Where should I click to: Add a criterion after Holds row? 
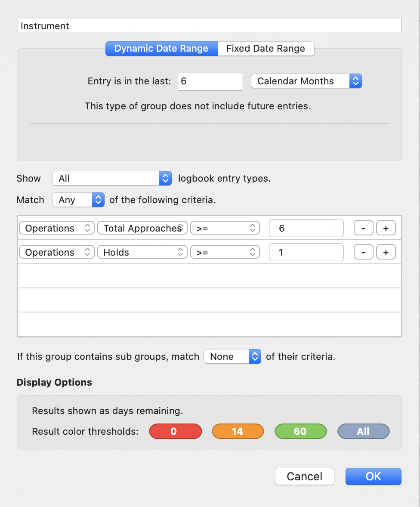[x=386, y=252]
